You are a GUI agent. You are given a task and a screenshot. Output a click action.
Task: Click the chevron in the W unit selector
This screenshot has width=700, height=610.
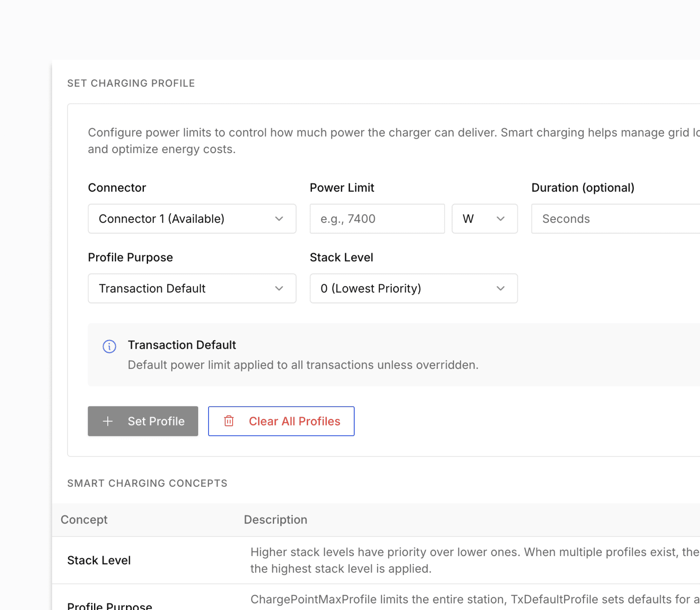pyautogui.click(x=500, y=219)
